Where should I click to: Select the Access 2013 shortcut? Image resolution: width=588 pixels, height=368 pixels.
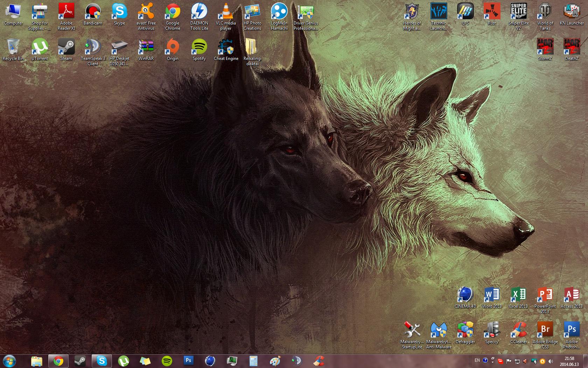(x=572, y=298)
